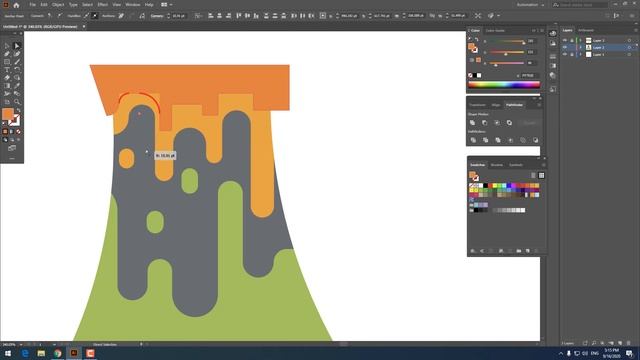Open the Color panel options menu
The image size is (640, 360).
tap(542, 31)
